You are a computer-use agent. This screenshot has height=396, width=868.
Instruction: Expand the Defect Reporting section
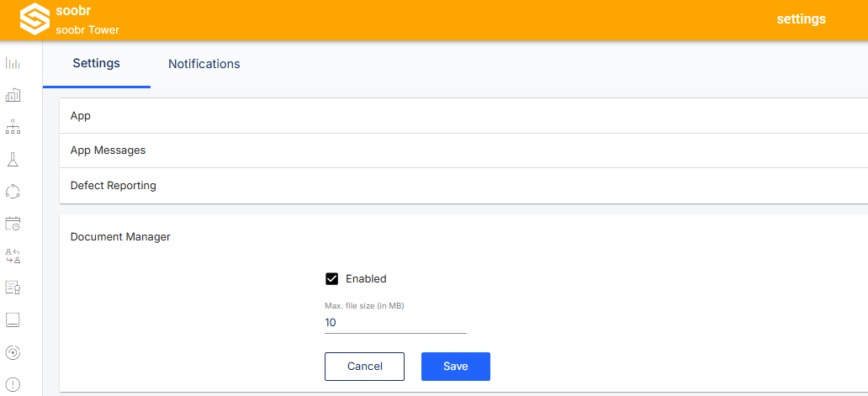(x=463, y=186)
